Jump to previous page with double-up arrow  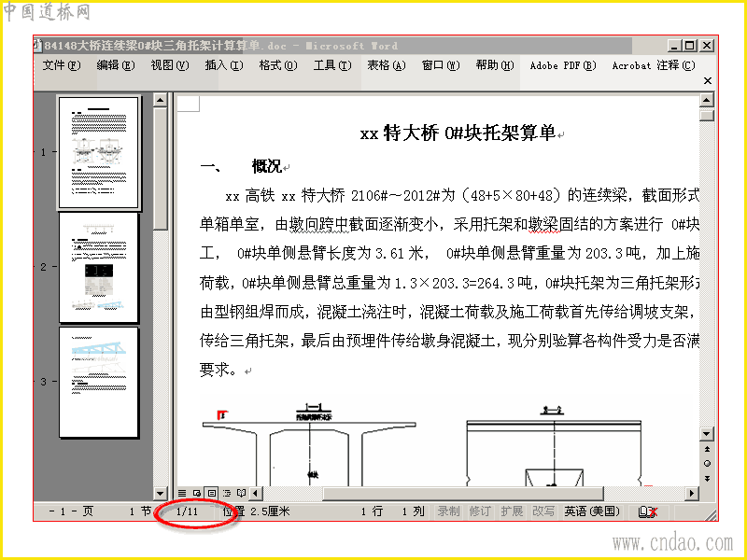point(707,449)
